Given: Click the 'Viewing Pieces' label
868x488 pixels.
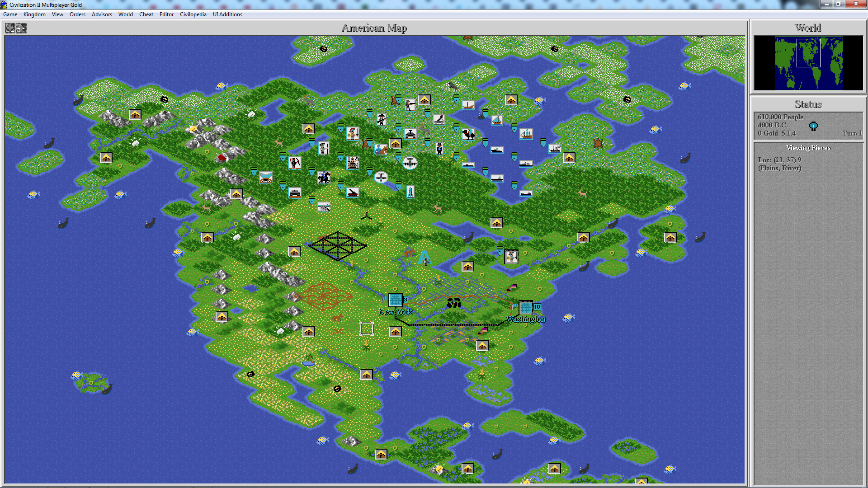Looking at the screenshot, I should [808, 148].
